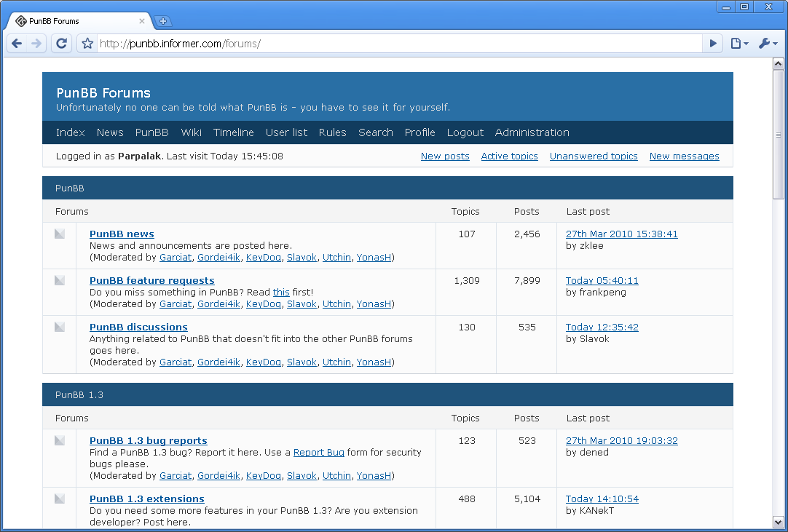Open User list in the navigation

286,132
